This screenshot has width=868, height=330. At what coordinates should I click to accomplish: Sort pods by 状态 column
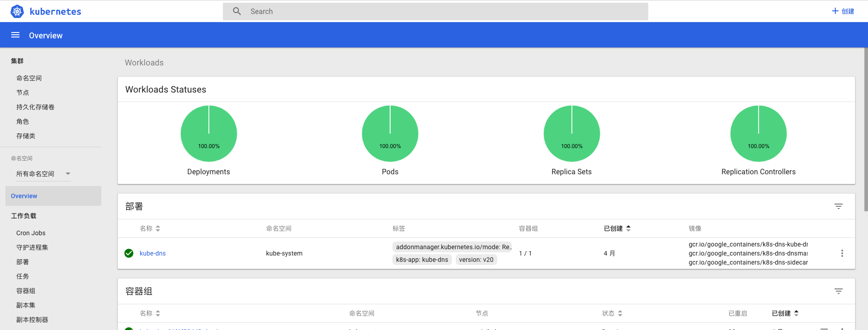tap(612, 313)
